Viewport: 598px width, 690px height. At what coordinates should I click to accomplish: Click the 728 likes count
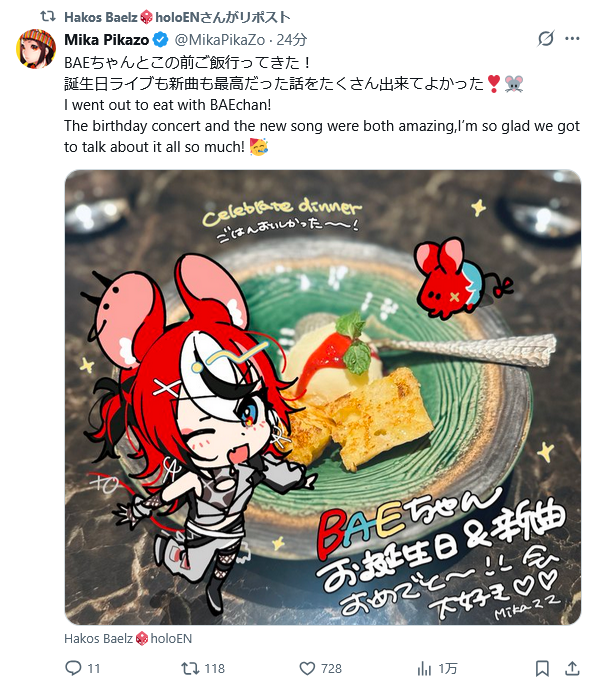point(331,669)
